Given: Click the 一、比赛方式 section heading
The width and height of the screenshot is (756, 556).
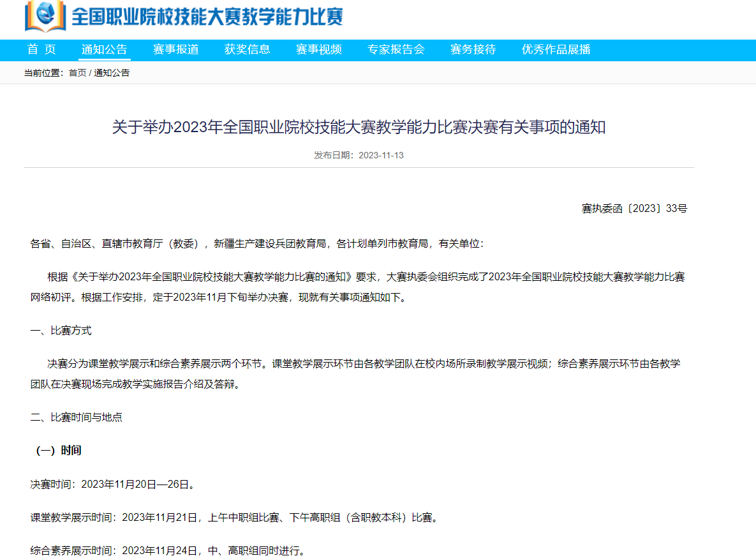Looking at the screenshot, I should tap(61, 331).
